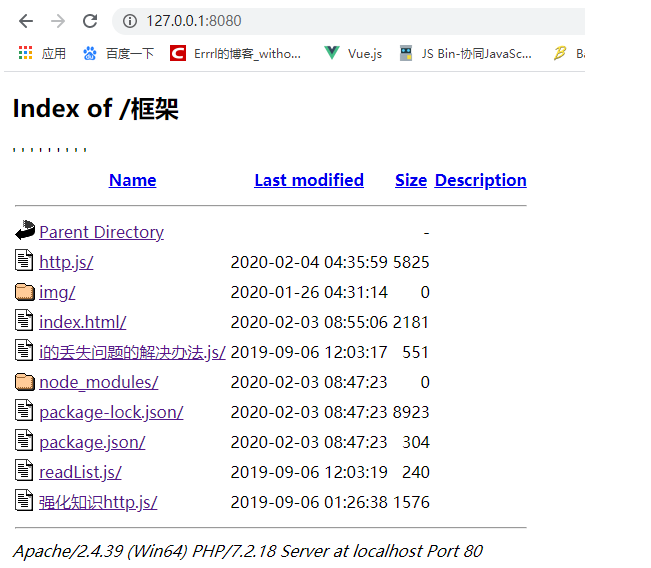
Task: Click the size value 8923
Action: click(x=411, y=412)
